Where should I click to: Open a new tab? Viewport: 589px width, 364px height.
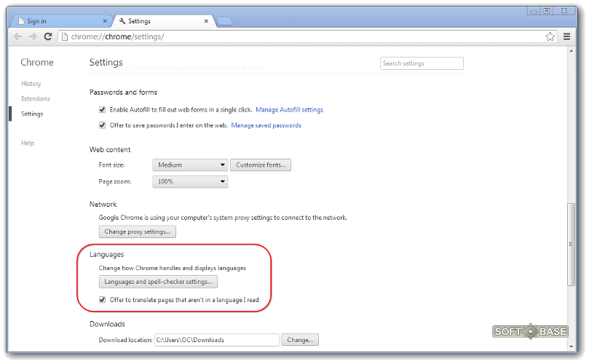coord(225,21)
